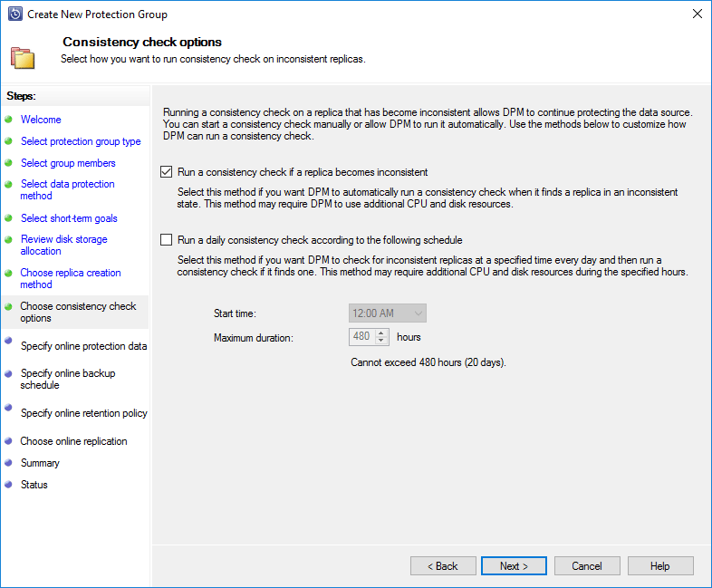Image resolution: width=712 pixels, height=588 pixels.
Task: Click the green bullet next to Welcome
Action: 8,120
